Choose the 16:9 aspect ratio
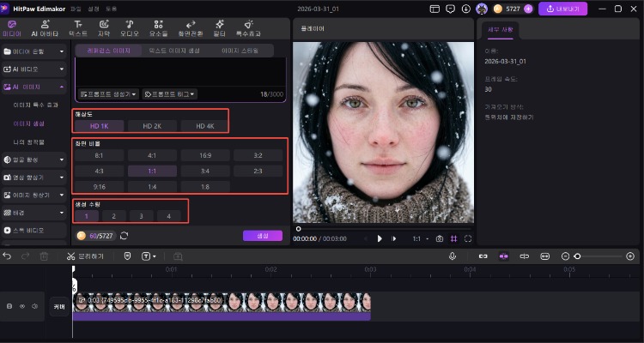The height and width of the screenshot is (343, 644). point(206,156)
